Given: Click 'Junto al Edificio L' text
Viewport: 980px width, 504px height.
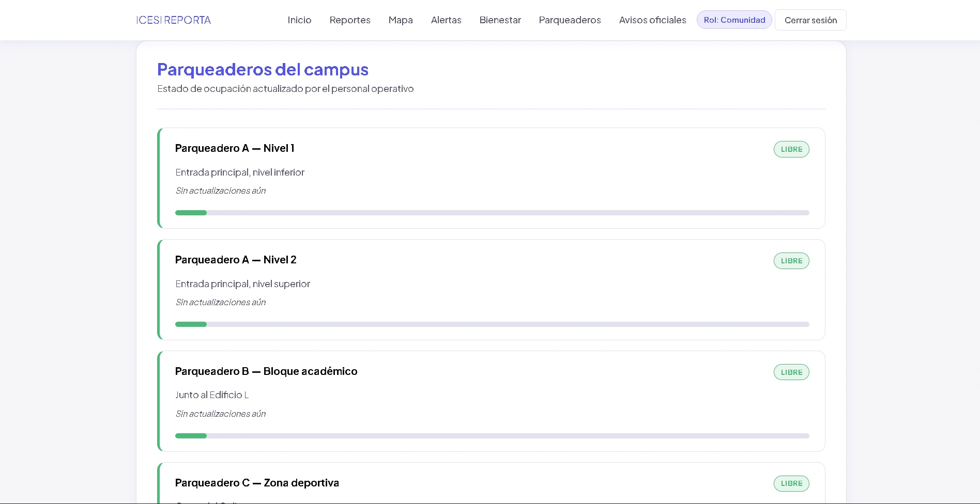Looking at the screenshot, I should pos(212,395).
